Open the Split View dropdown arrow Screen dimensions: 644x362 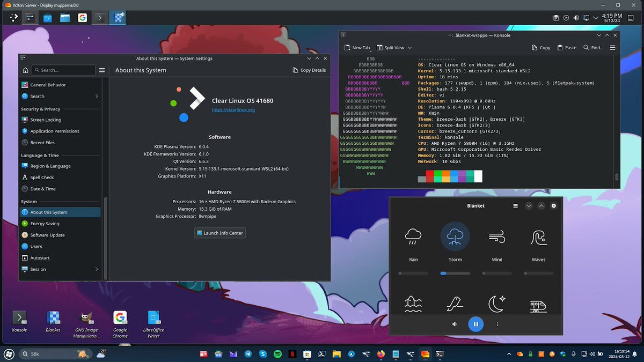(410, 48)
